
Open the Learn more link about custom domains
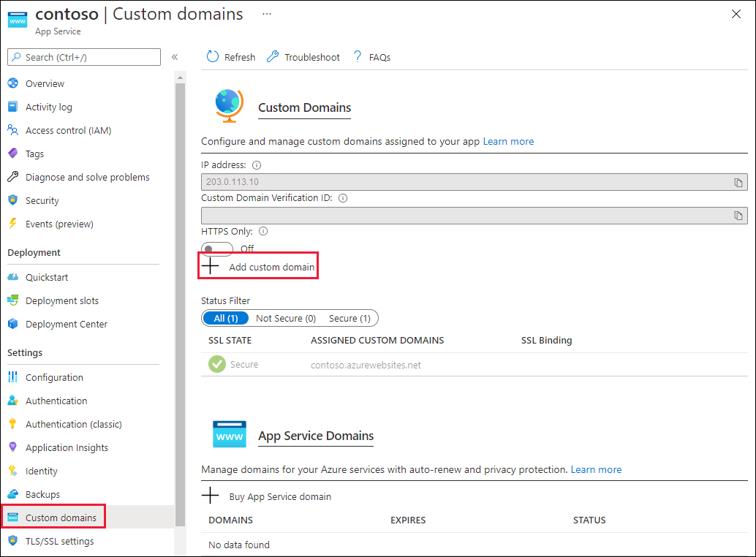(x=508, y=141)
